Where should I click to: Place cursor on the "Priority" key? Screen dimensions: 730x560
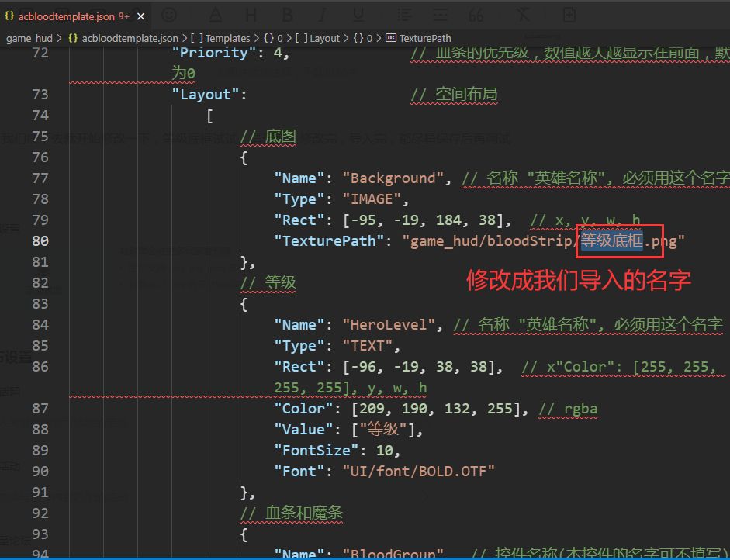213,53
